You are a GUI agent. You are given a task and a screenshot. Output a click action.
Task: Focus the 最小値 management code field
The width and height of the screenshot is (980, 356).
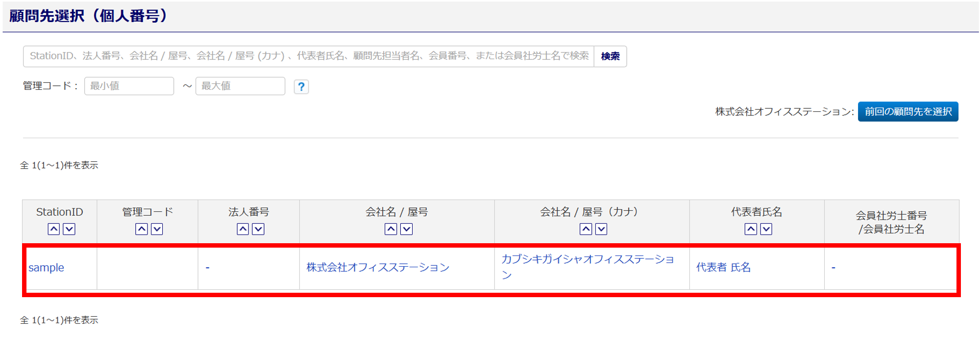click(x=129, y=86)
